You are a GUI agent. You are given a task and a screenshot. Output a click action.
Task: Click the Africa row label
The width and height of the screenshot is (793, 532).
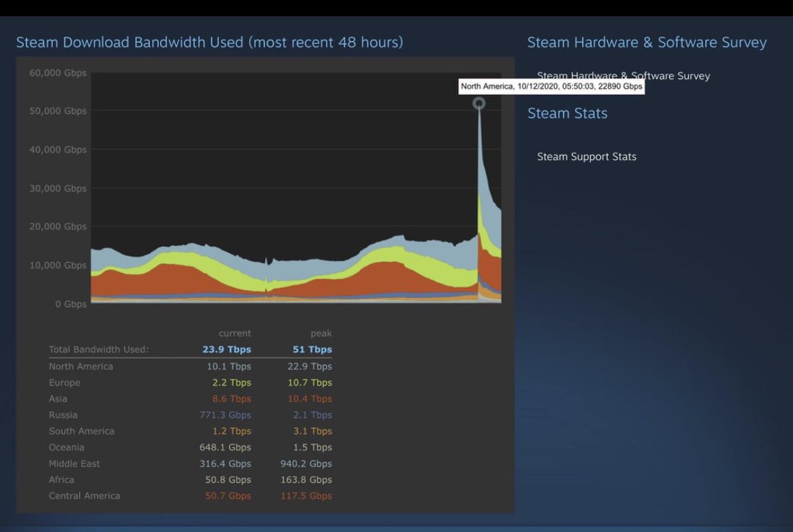point(61,479)
